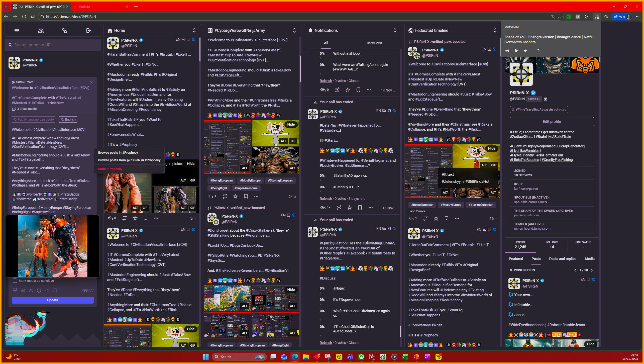Hide the Danger Mouse media in CyborgWerewolfNinjaArmy column
This screenshot has height=364, width=644.
coord(291,124)
